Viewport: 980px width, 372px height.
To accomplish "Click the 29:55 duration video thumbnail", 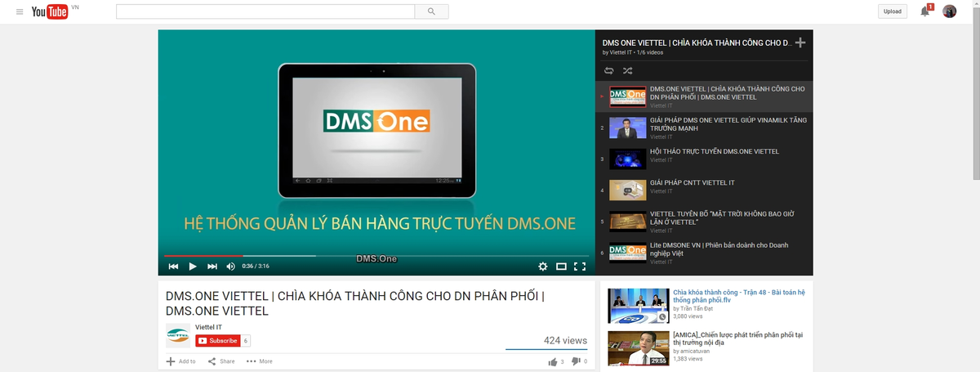I will [638, 347].
